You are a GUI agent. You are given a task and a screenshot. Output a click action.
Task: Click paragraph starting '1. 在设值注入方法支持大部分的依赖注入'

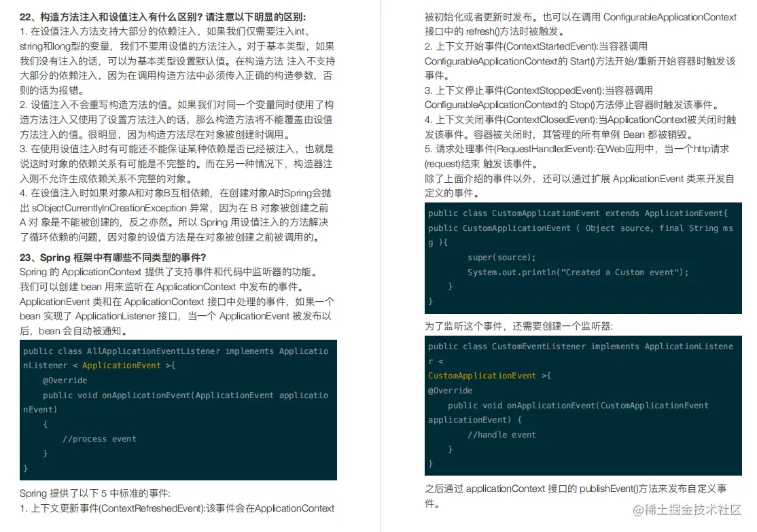[177, 61]
